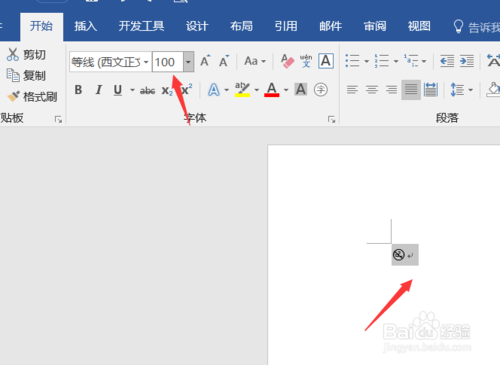
Task: Open font size dropdown arrow
Action: (188, 62)
